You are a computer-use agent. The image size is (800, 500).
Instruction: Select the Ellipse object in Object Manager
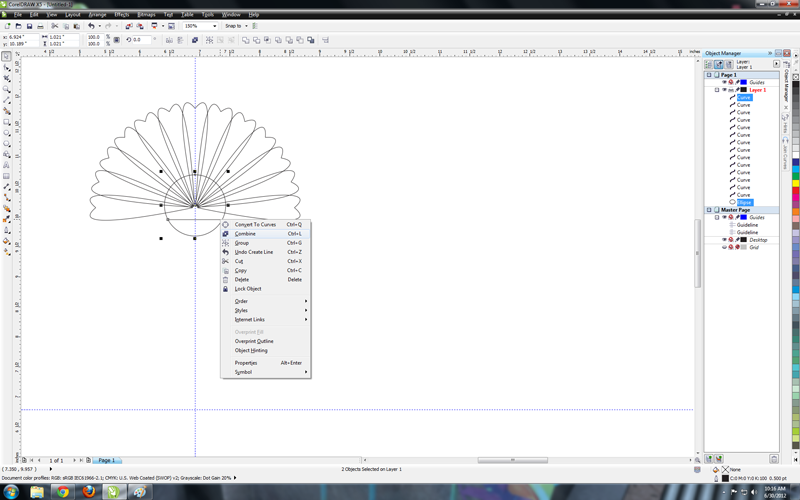pyautogui.click(x=745, y=203)
